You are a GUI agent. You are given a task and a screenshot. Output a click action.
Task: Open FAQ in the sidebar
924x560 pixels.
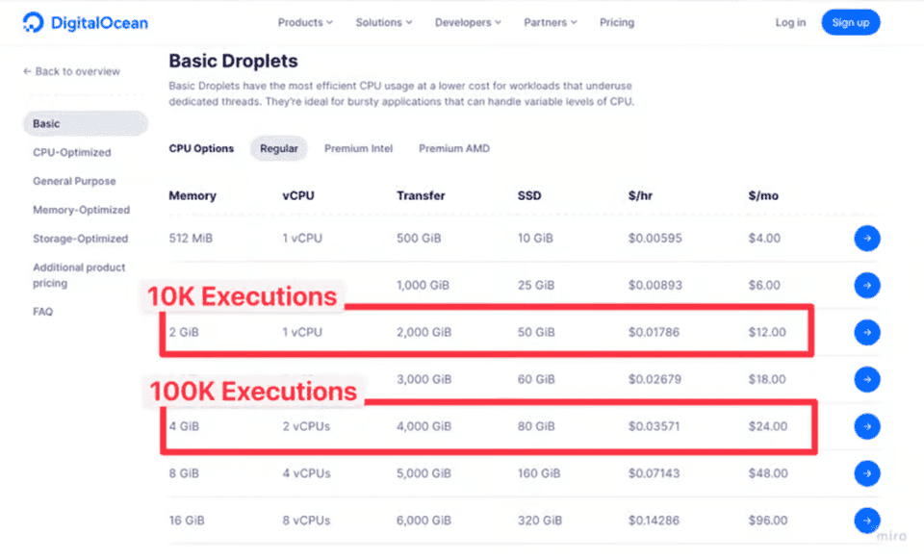tap(42, 312)
